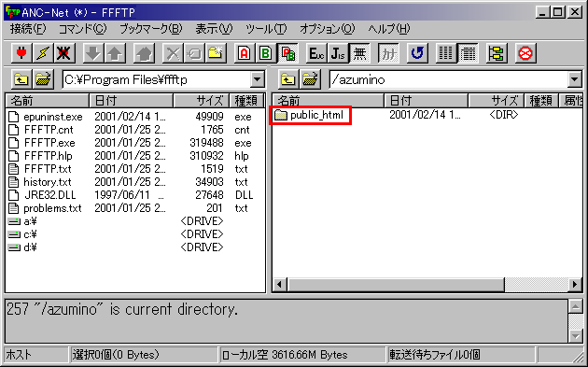The height and width of the screenshot is (367, 588).
Task: Select Auto transfer mode icon
Action: pos(287,53)
